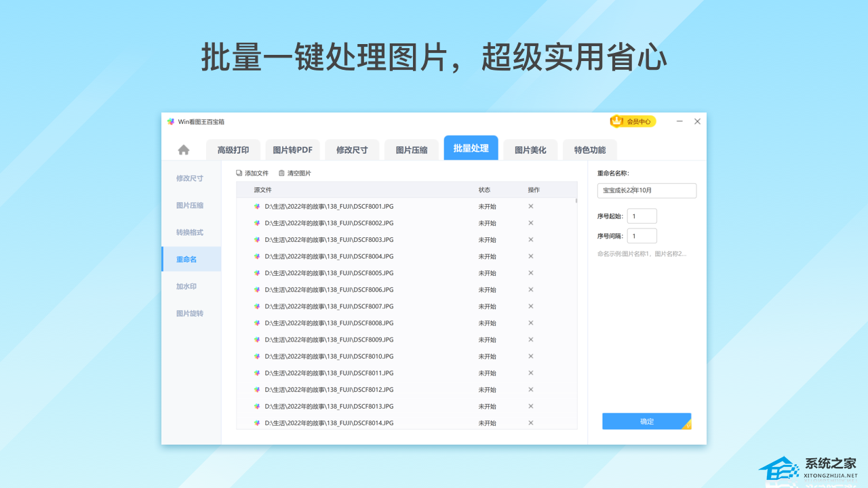Select the 特色功能 tab
The height and width of the screenshot is (488, 868).
coord(589,150)
